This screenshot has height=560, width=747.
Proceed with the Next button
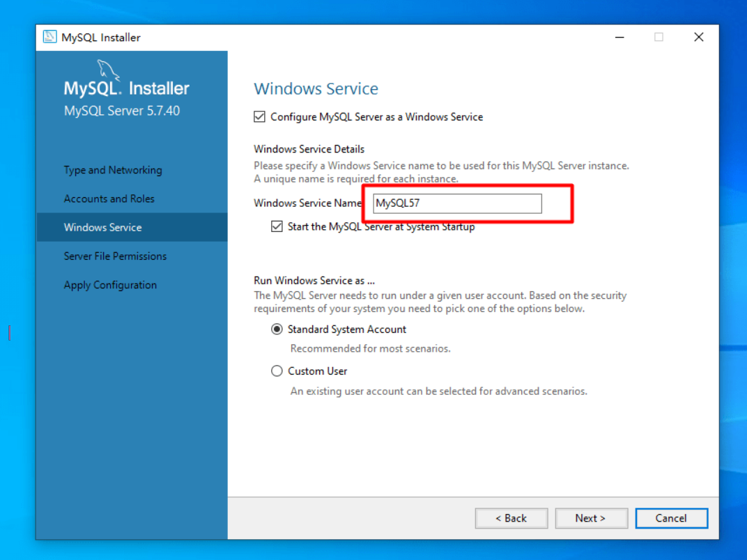(x=591, y=518)
